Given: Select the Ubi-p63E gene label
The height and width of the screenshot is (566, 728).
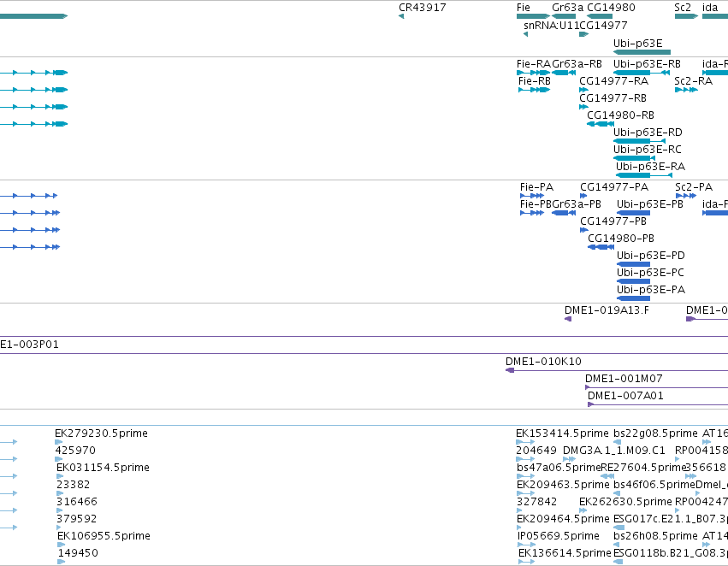Looking at the screenshot, I should click(x=638, y=43).
